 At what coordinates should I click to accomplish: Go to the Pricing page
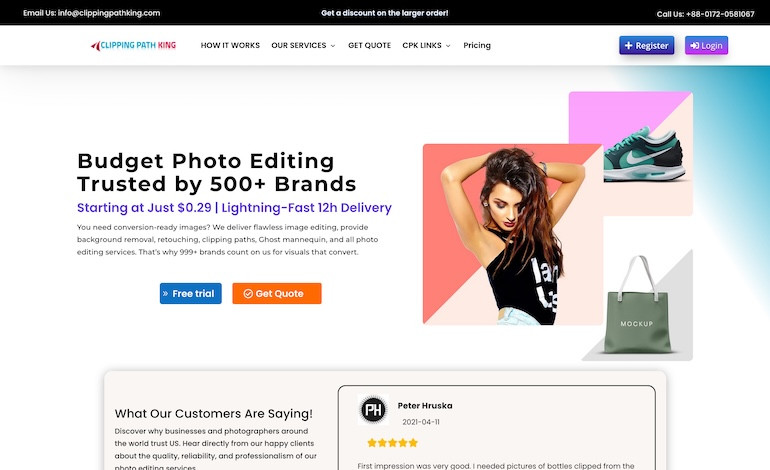point(477,45)
